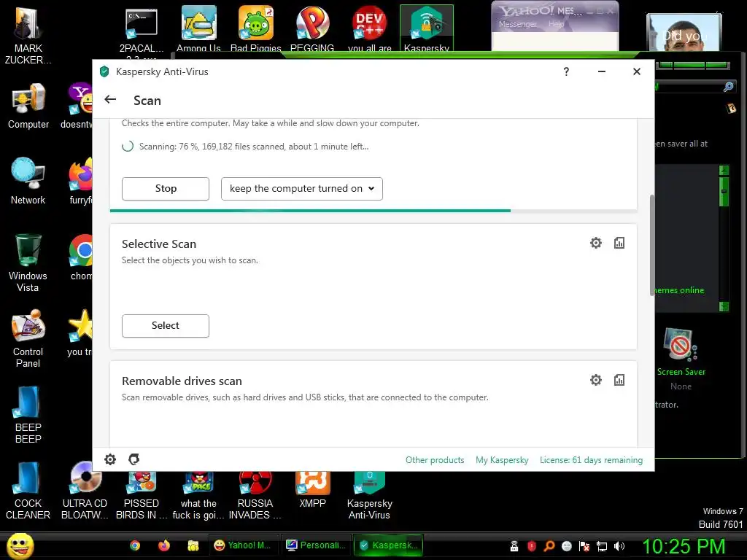Open the Control Panel desktop icon
This screenshot has width=747, height=560.
coord(28,338)
